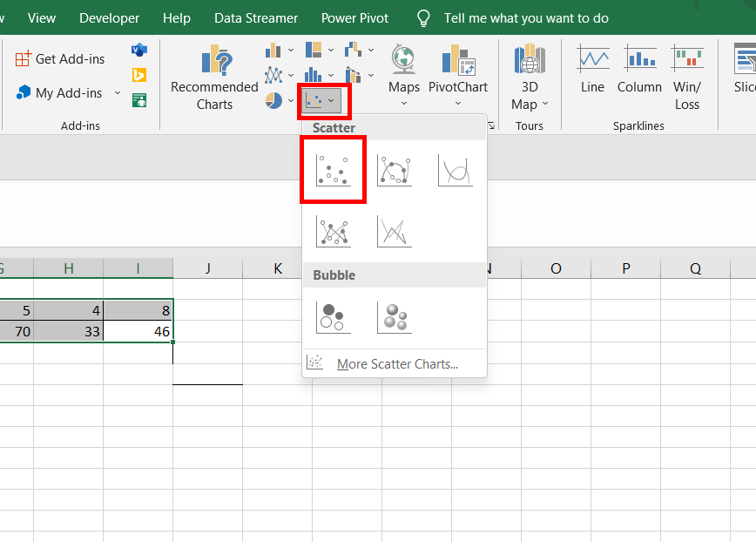Expand the Waterfall Chart dropdown arrow
This screenshot has width=756, height=542.
(x=371, y=50)
